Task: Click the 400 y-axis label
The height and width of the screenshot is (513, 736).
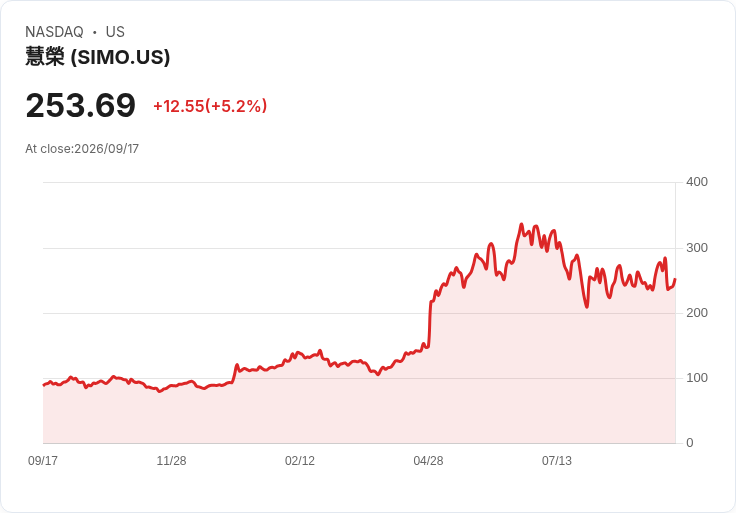Action: [x=697, y=182]
